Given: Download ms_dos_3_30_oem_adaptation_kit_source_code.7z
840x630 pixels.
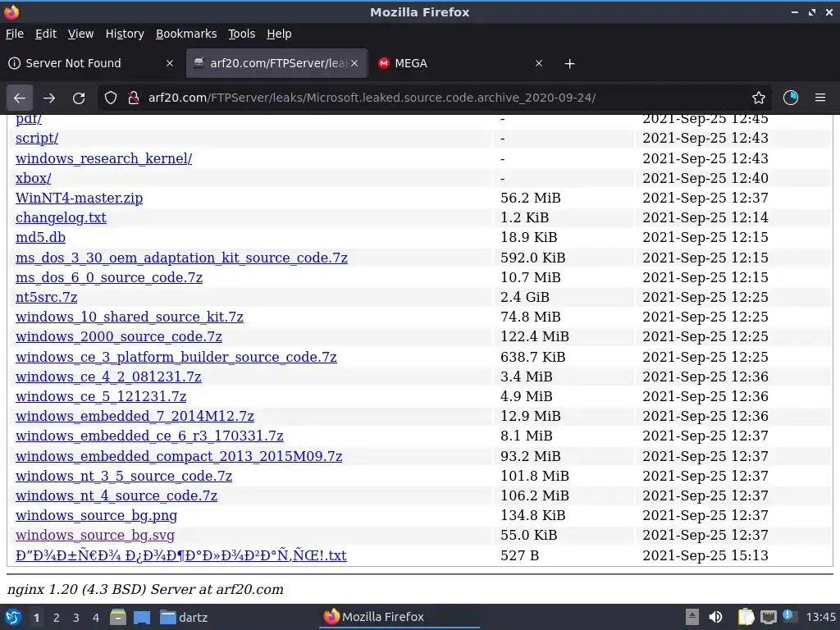Looking at the screenshot, I should [x=181, y=258].
